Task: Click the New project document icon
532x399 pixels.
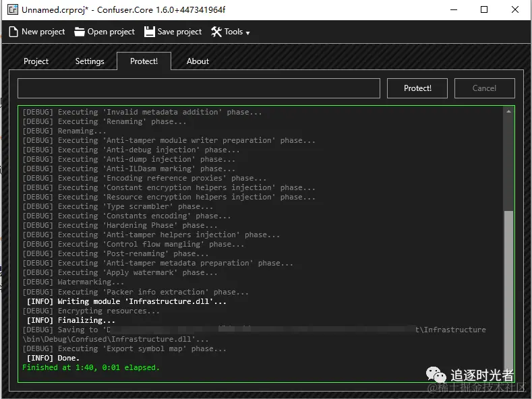Action: (13, 32)
